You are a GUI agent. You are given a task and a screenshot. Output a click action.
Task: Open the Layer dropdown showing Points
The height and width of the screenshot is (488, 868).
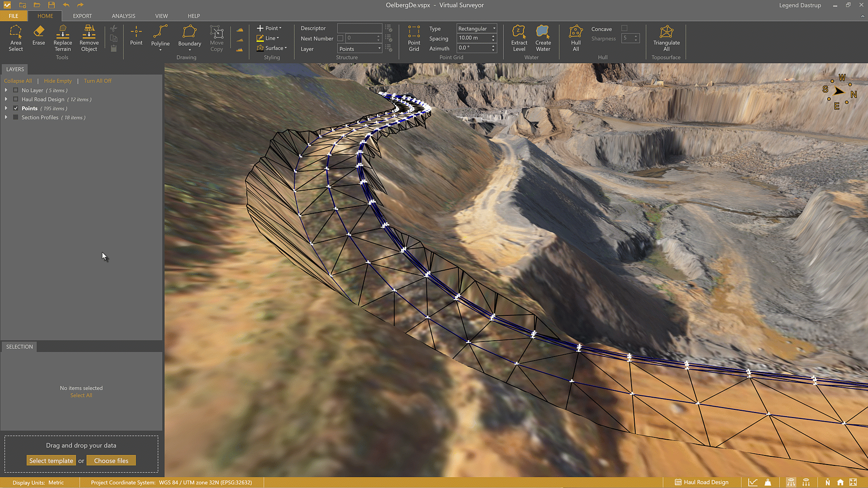click(360, 49)
